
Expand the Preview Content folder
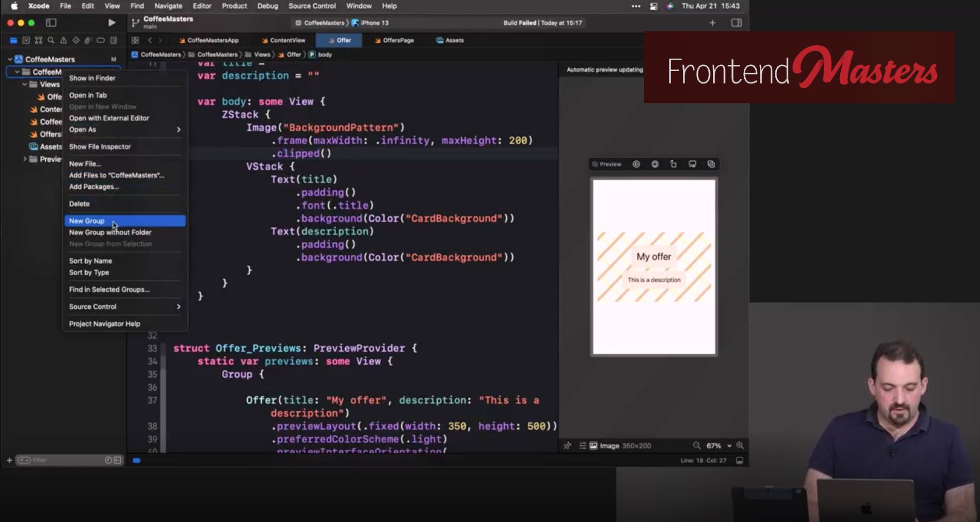pyautogui.click(x=24, y=159)
